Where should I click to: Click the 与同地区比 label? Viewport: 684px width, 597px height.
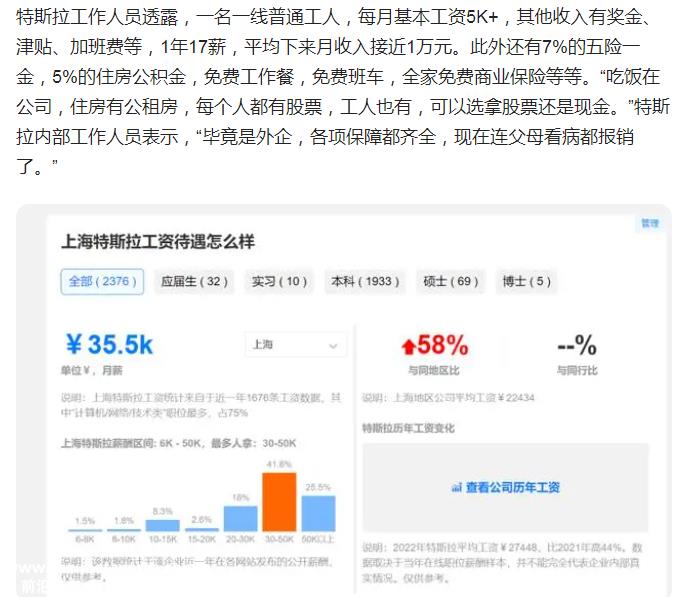coord(434,371)
